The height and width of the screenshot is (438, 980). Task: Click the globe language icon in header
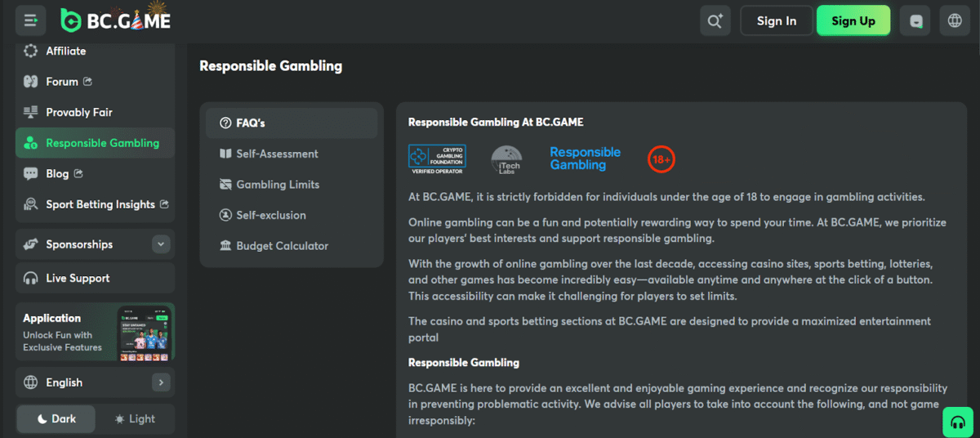pos(955,20)
